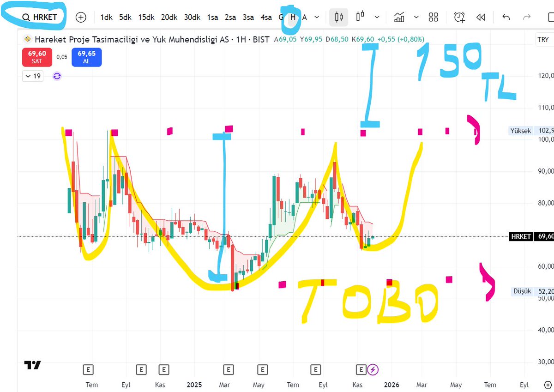
Task: Select the A monthly timeframe
Action: click(304, 17)
